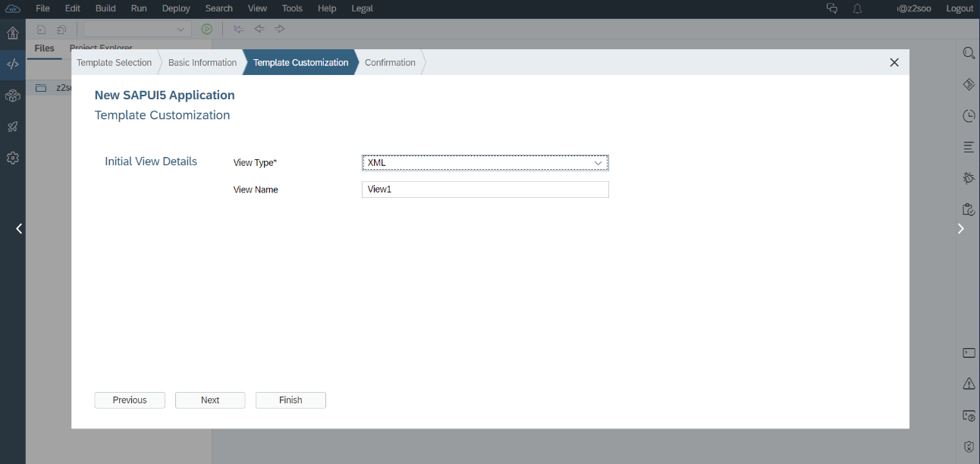The image size is (980, 464).
Task: Open the Outline lines icon in right sidebar
Action: [x=969, y=147]
